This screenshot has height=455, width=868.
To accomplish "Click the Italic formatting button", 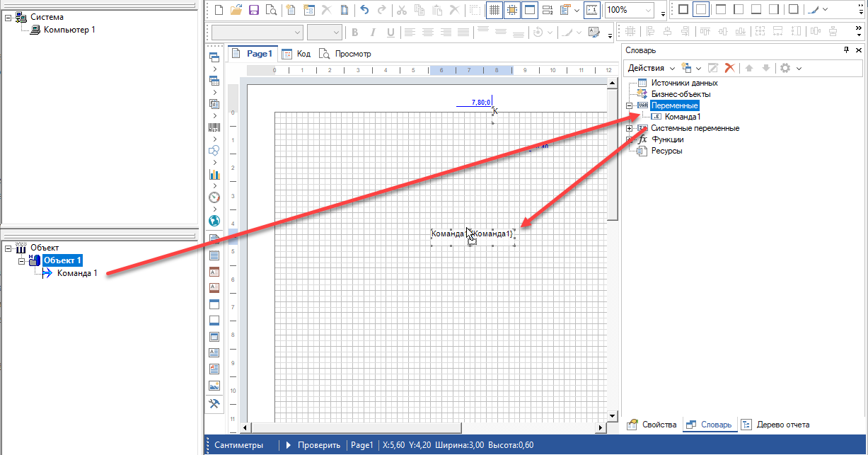I will pyautogui.click(x=371, y=32).
